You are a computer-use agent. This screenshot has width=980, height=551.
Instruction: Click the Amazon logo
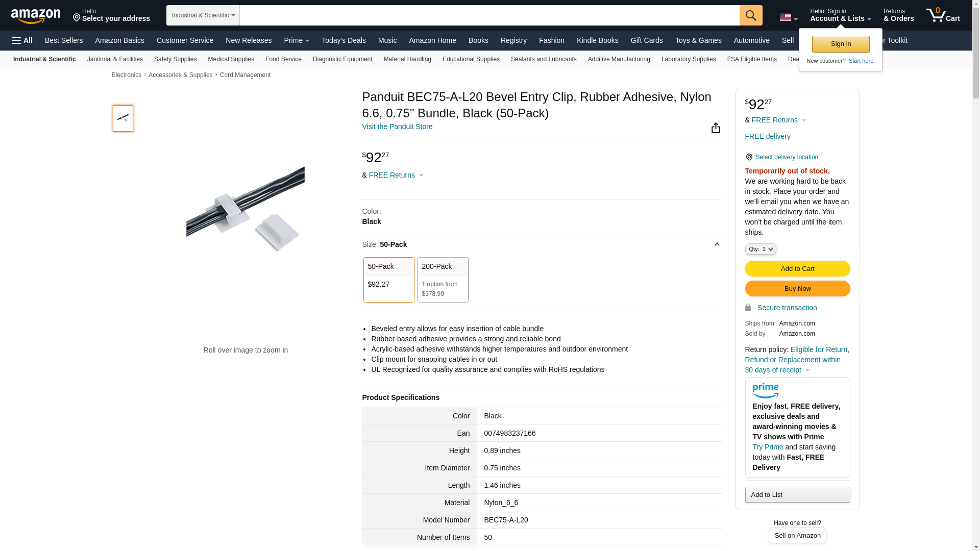tap(36, 16)
